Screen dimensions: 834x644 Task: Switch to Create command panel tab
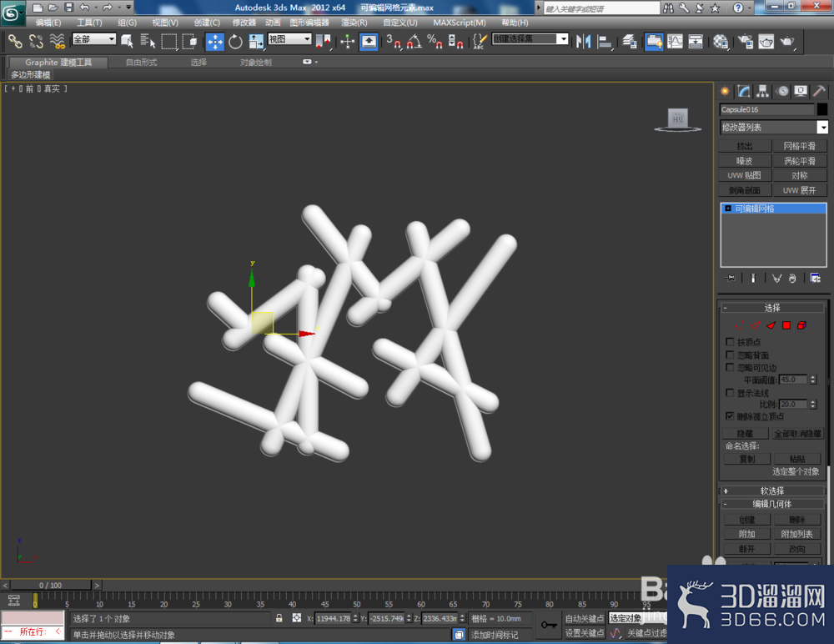(725, 92)
